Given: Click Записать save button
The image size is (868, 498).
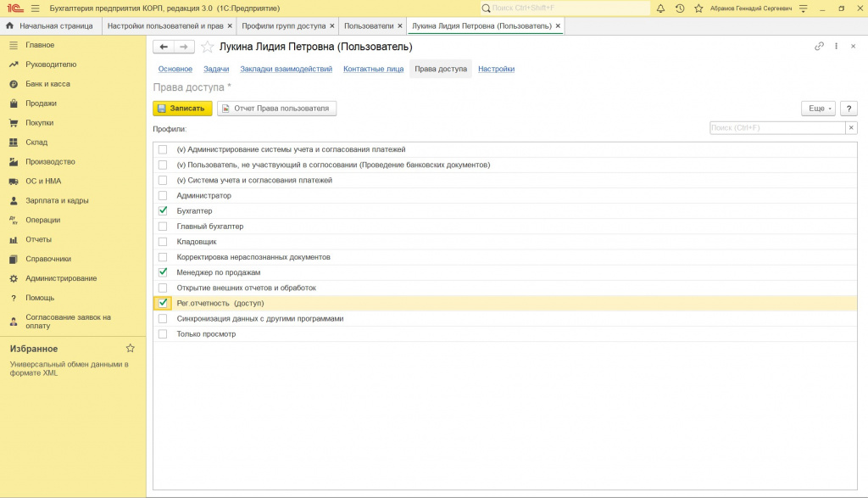Looking at the screenshot, I should (x=182, y=109).
